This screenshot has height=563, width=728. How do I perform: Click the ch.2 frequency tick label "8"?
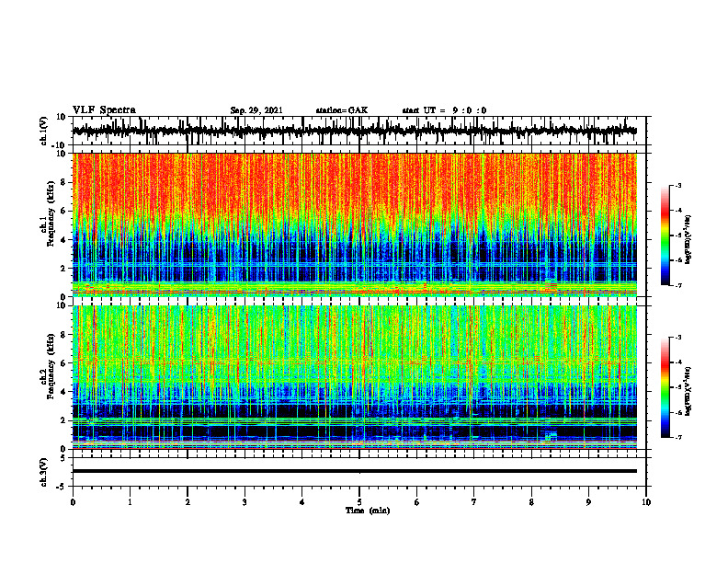click(x=64, y=335)
